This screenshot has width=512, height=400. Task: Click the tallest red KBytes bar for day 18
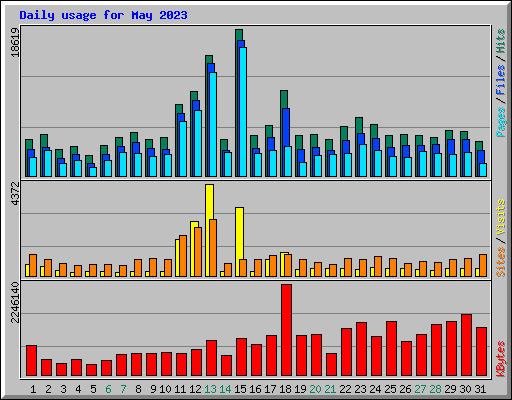(286, 330)
